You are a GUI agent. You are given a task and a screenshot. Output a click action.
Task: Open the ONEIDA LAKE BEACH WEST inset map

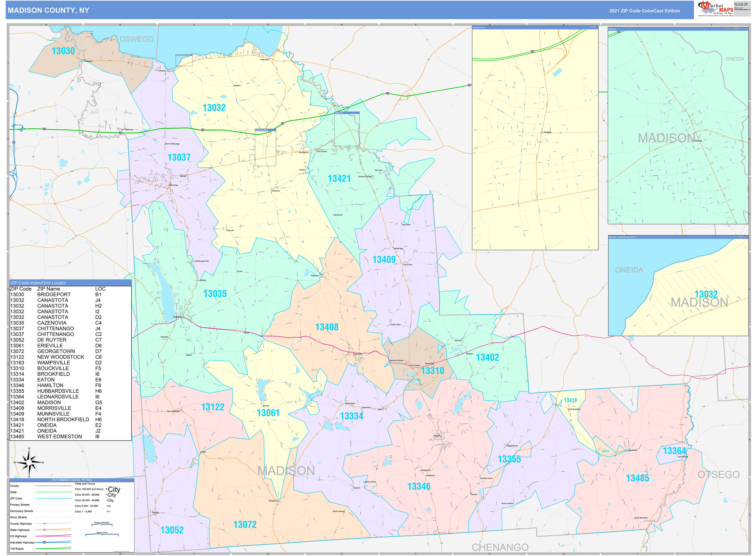[678, 286]
